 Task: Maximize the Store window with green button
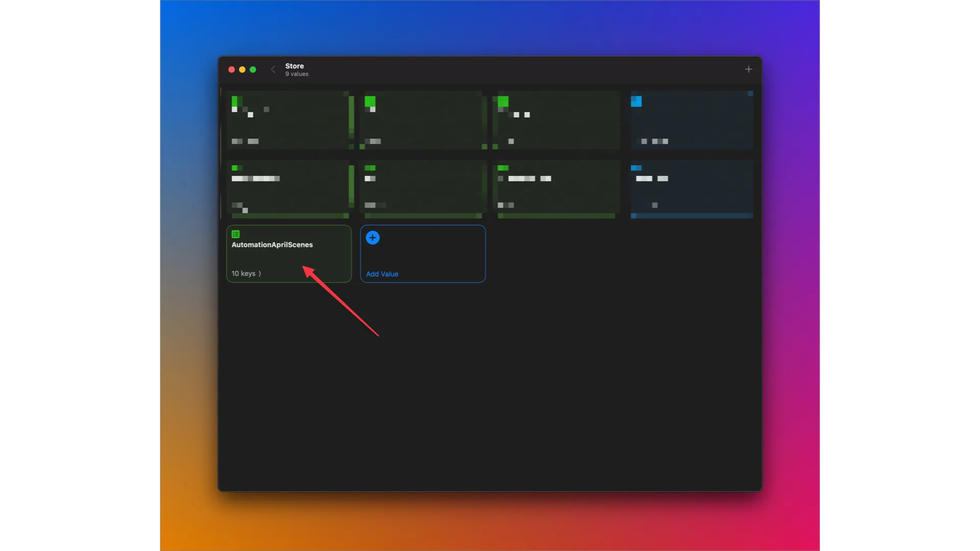click(x=253, y=69)
